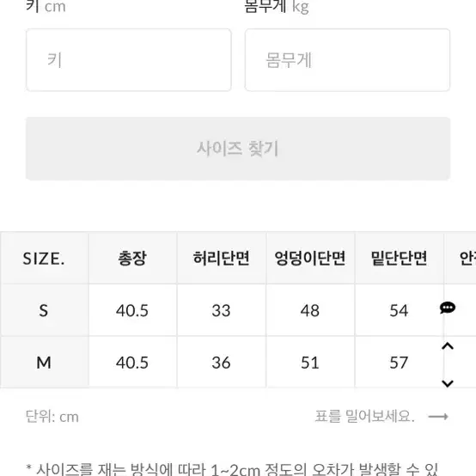Screen dimensions: 476x476
Task: Click the 키 height input field
Action: tap(129, 60)
